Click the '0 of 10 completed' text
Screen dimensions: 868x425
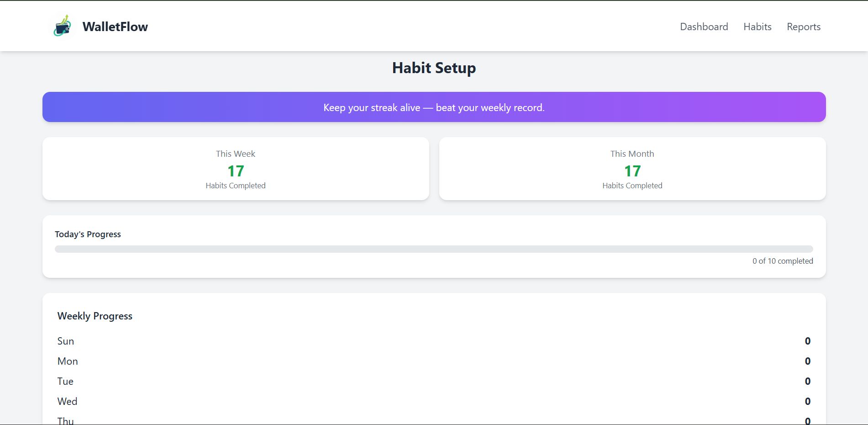pos(783,261)
